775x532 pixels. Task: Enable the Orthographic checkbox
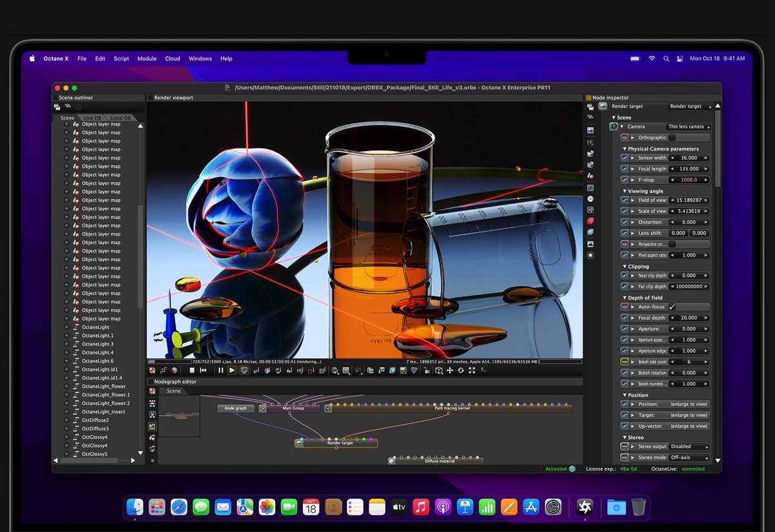point(672,138)
